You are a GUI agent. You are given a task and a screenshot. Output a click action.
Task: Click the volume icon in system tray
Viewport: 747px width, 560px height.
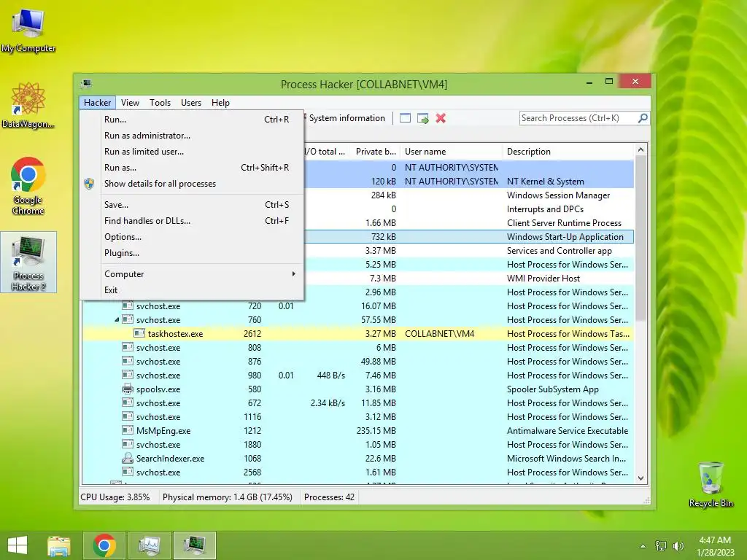678,545
